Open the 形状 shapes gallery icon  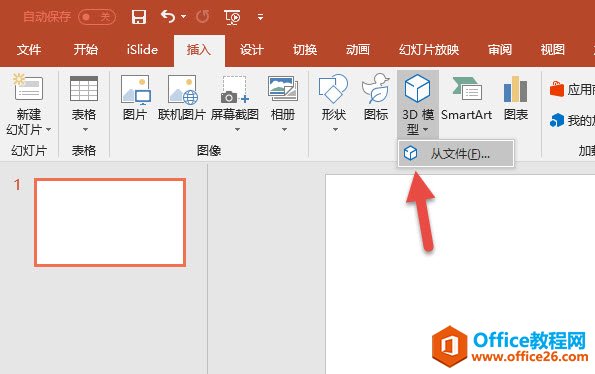333,89
